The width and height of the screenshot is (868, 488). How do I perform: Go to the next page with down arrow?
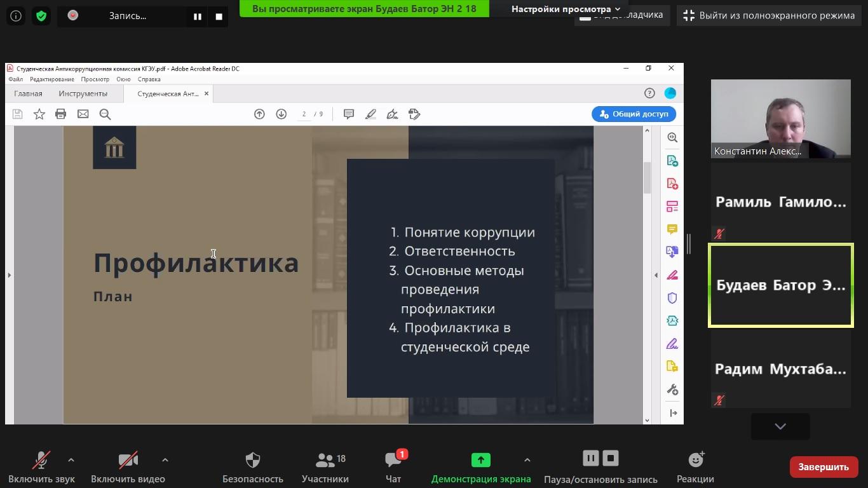[281, 114]
